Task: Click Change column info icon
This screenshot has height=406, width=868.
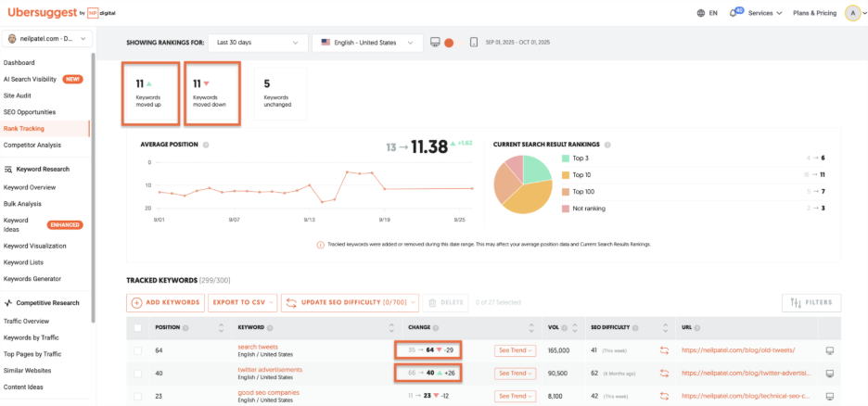Action: (436, 327)
